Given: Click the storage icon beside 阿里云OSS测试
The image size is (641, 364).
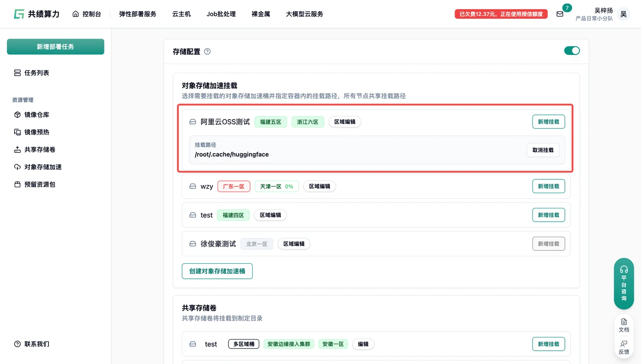Looking at the screenshot, I should tap(193, 122).
